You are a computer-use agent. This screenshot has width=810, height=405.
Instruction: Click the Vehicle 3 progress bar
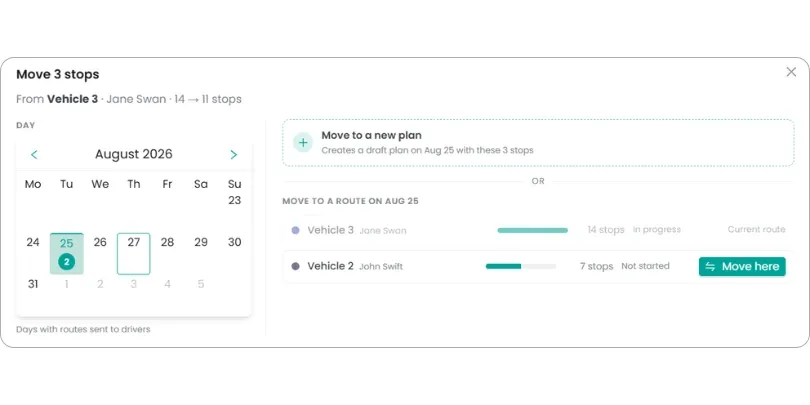tap(533, 230)
